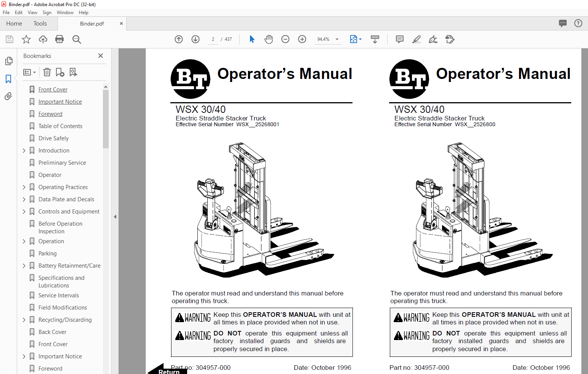
Task: Open the Find text magnifier tool
Action: pyautogui.click(x=77, y=39)
